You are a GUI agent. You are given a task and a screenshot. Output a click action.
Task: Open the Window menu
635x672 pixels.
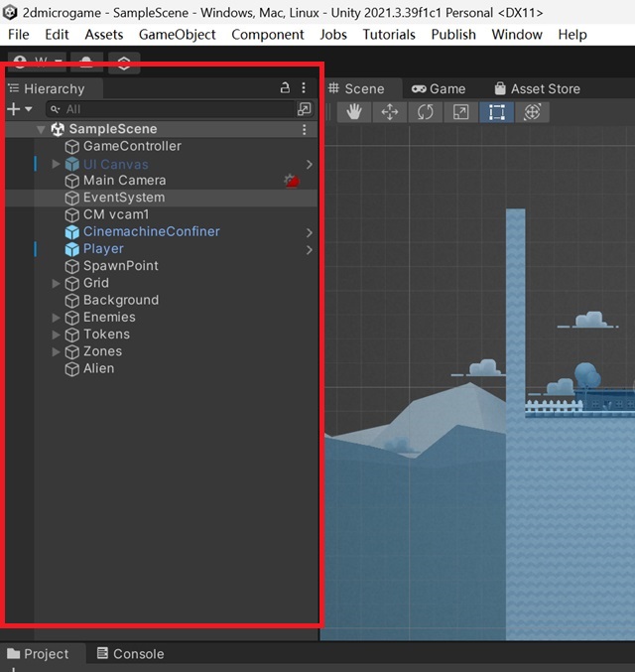coord(517,35)
